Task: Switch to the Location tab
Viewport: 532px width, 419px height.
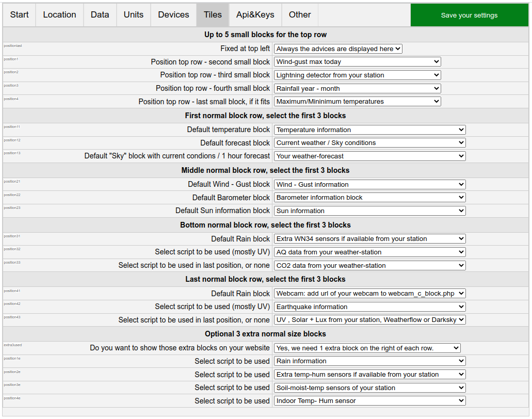Action: click(59, 15)
